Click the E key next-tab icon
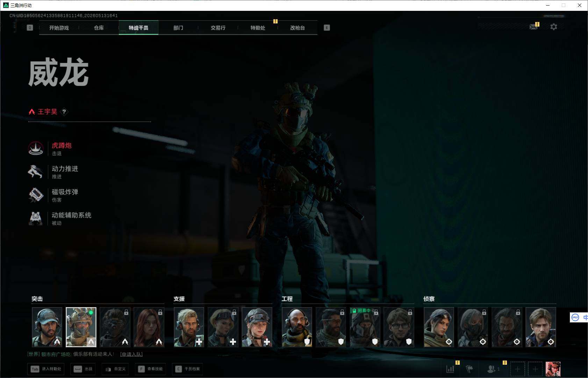Image resolution: width=588 pixels, height=378 pixels. point(327,28)
